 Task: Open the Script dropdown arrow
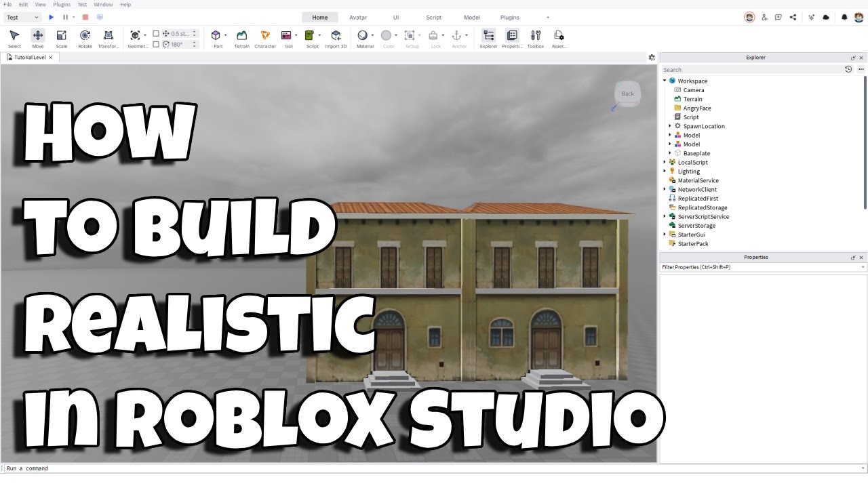319,35
